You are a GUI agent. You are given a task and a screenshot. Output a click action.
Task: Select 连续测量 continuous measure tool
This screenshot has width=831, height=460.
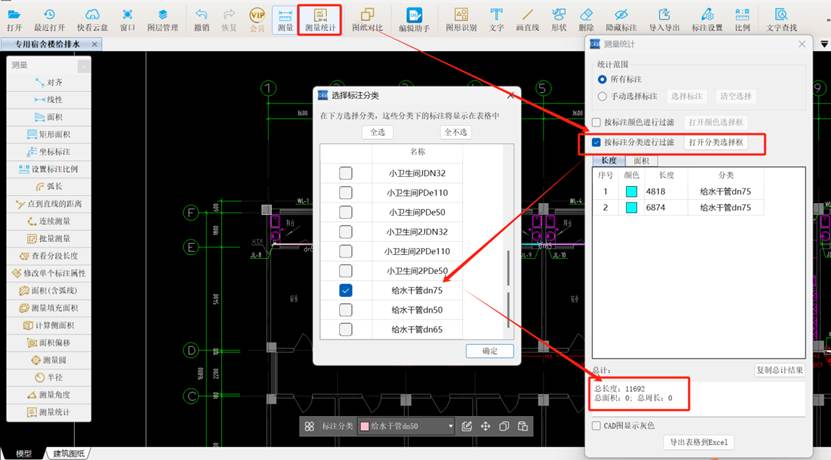[49, 221]
